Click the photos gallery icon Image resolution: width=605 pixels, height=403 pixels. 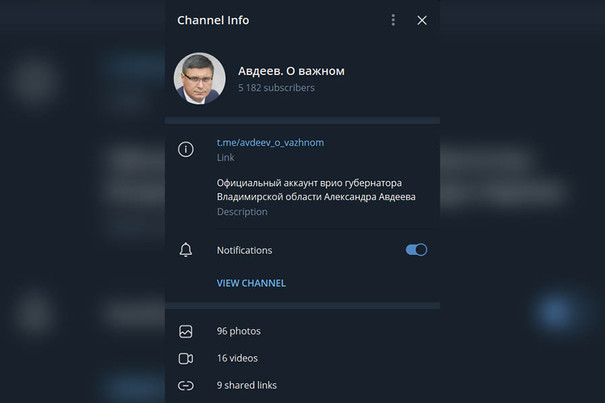tap(186, 331)
